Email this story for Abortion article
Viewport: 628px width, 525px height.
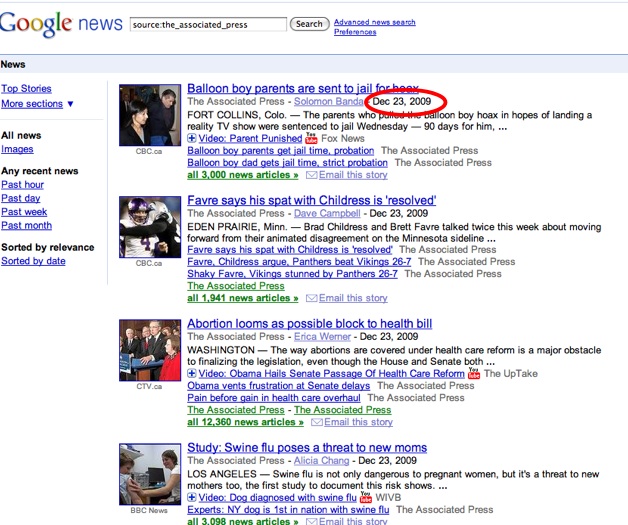(x=358, y=422)
